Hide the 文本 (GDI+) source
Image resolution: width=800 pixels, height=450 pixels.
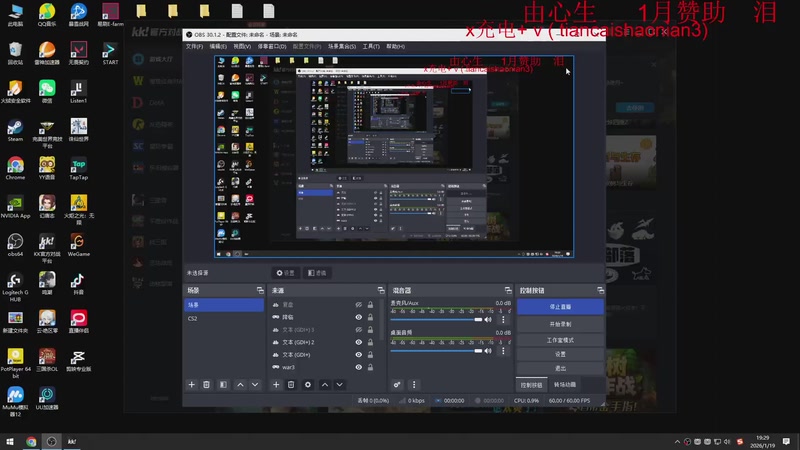point(359,355)
